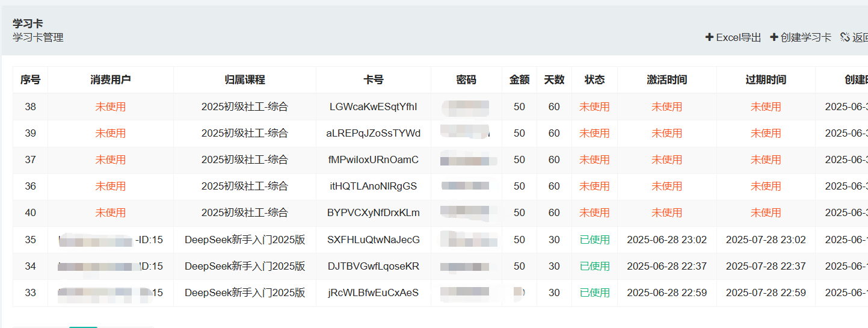Select card number LGWcaKwESqtYfhI
The height and width of the screenshot is (328, 868).
374,107
